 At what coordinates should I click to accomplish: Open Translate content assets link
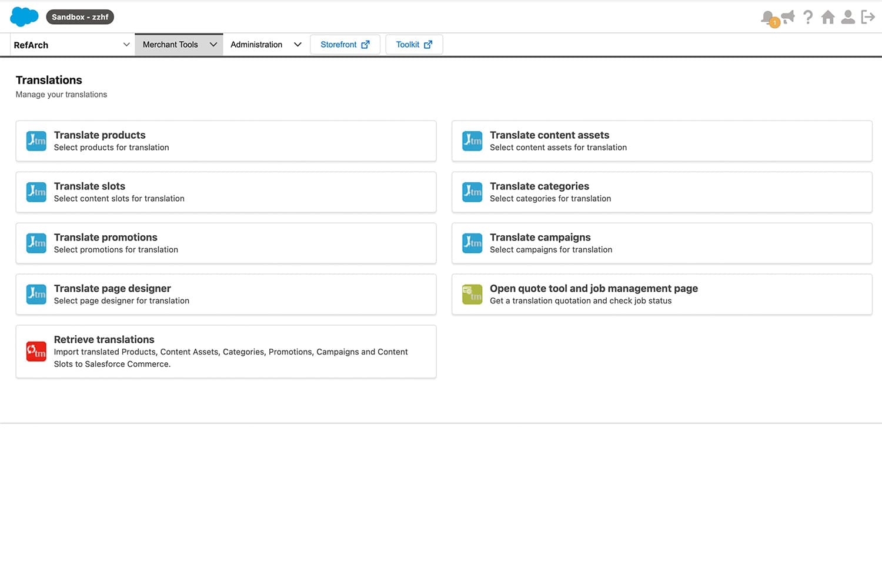tap(549, 135)
